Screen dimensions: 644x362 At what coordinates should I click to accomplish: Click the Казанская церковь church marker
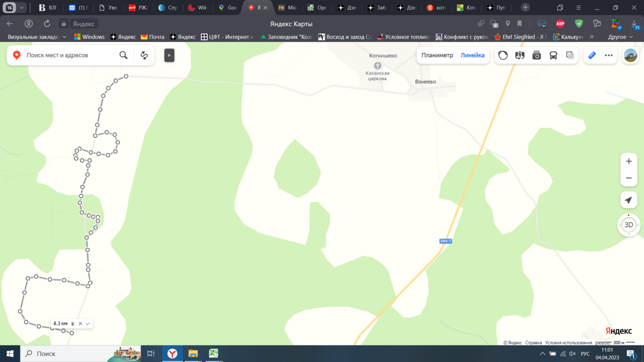tap(377, 65)
